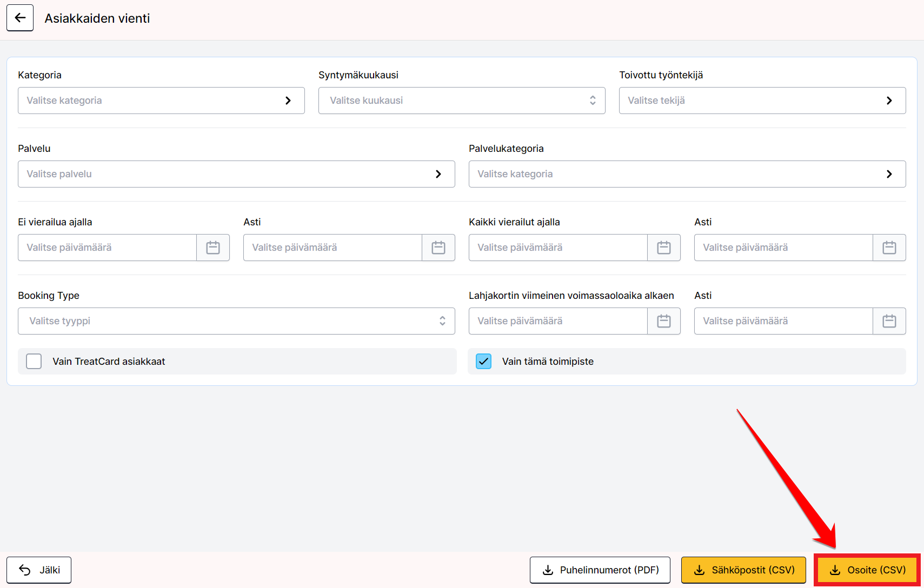Focus the Kaikki vierailut ajalla date field
The height and width of the screenshot is (588, 924).
pos(558,248)
